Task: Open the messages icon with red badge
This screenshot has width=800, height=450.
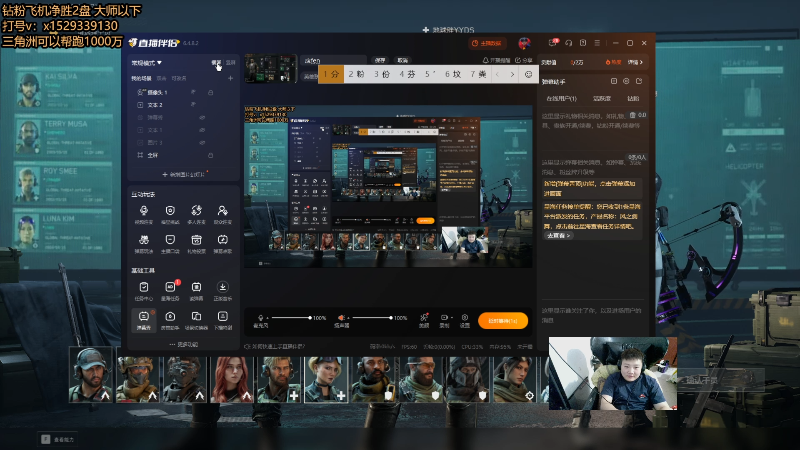Action: click(x=553, y=43)
